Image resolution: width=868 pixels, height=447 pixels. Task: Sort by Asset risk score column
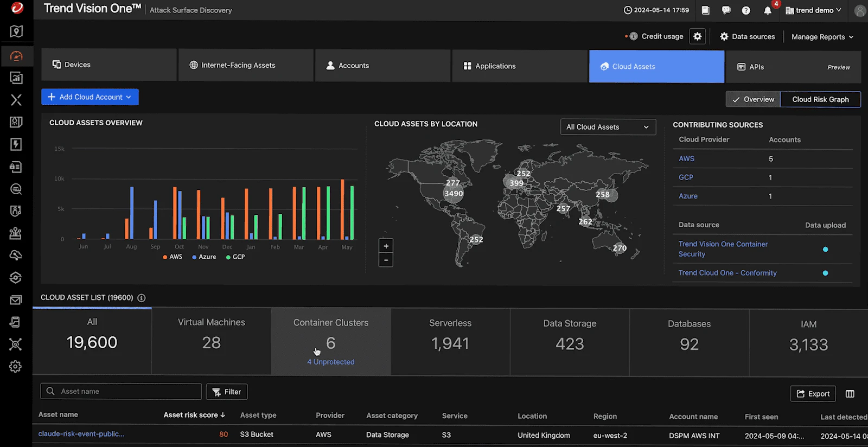coord(194,415)
